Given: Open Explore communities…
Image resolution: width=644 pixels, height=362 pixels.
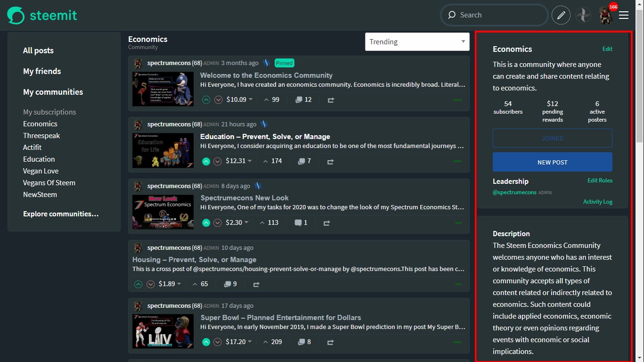Looking at the screenshot, I should (61, 214).
